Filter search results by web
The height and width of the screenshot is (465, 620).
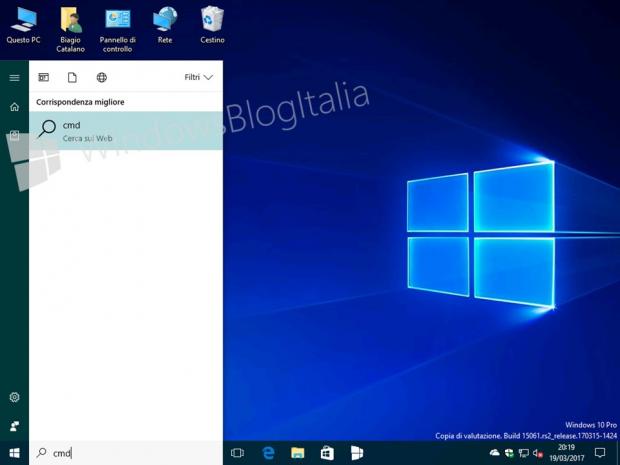(x=101, y=77)
